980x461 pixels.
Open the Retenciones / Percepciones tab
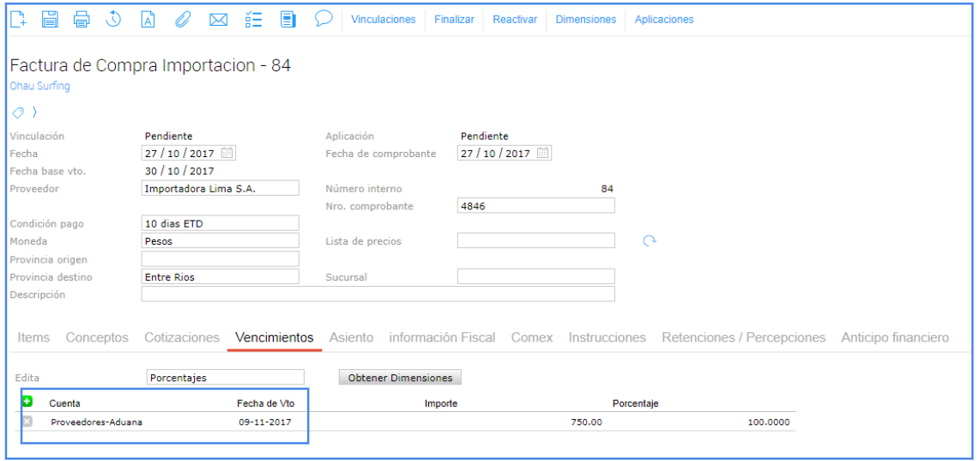point(744,337)
